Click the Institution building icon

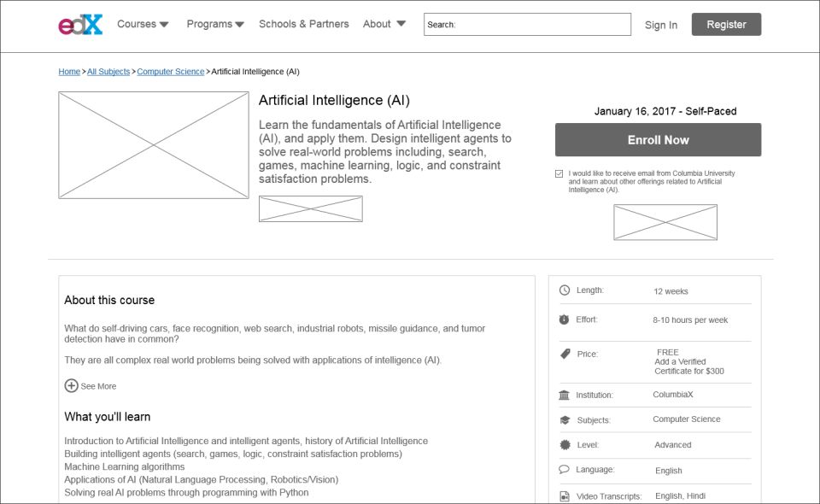point(564,395)
